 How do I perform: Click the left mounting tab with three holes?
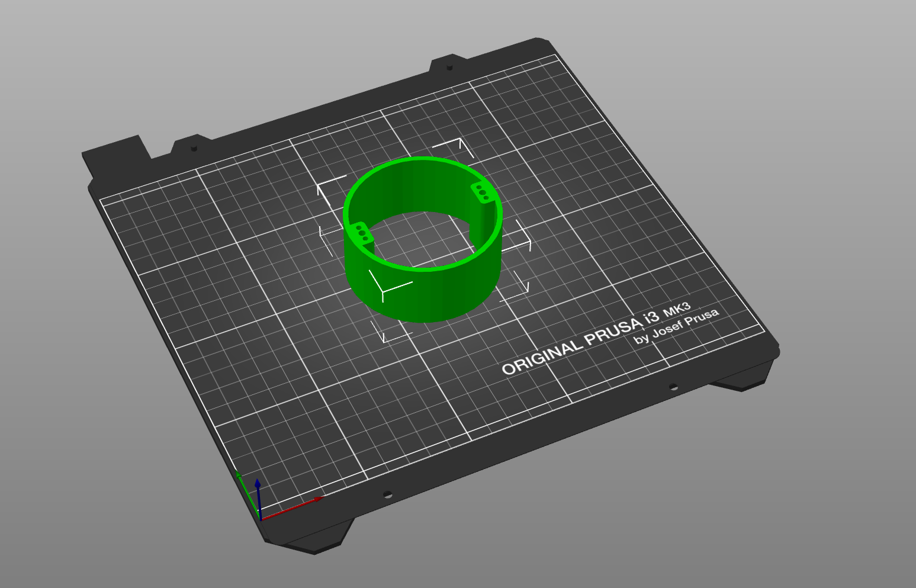pyautogui.click(x=361, y=233)
